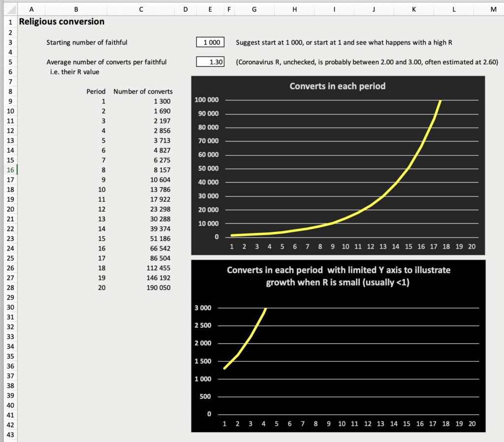Click the starting number of faithful input cell

pos(211,42)
